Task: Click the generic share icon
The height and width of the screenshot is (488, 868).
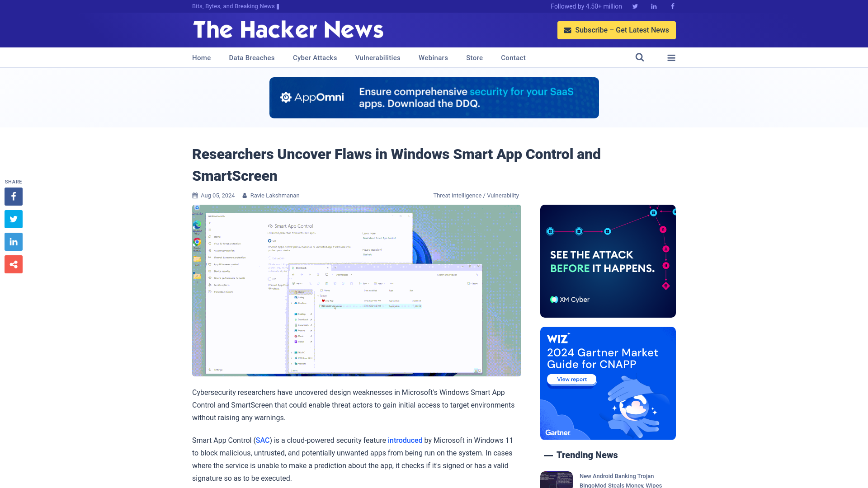Action: (x=13, y=264)
